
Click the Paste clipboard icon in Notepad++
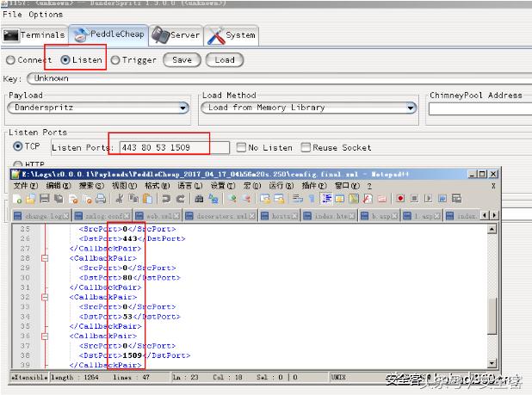147,199
